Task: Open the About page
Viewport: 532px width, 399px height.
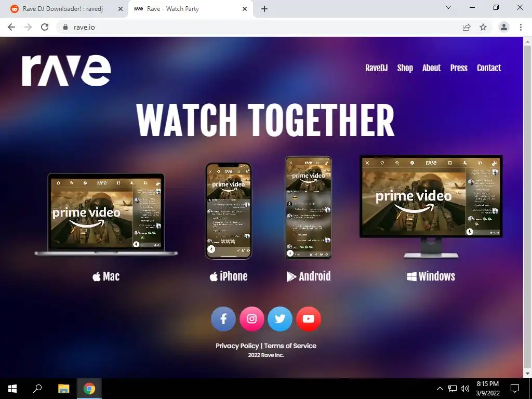Action: [431, 68]
